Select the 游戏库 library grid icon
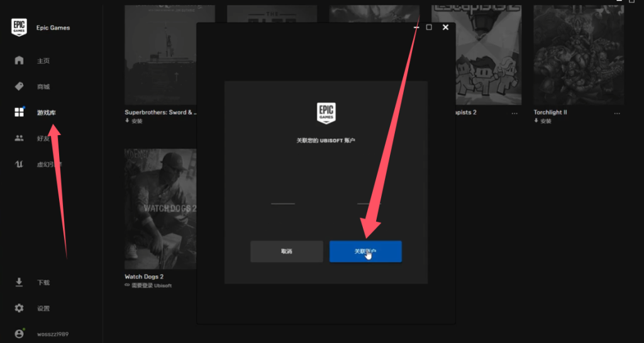Screen dimensions: 644x343 click(x=19, y=112)
